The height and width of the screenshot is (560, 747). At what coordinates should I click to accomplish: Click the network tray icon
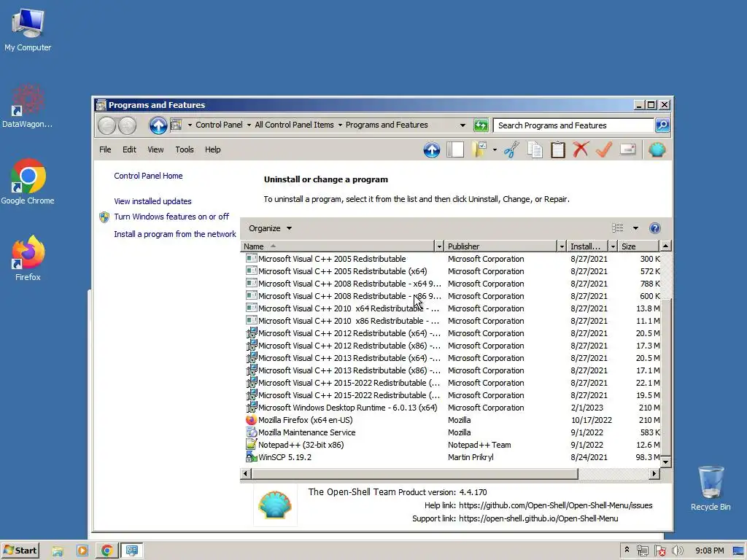[643, 551]
